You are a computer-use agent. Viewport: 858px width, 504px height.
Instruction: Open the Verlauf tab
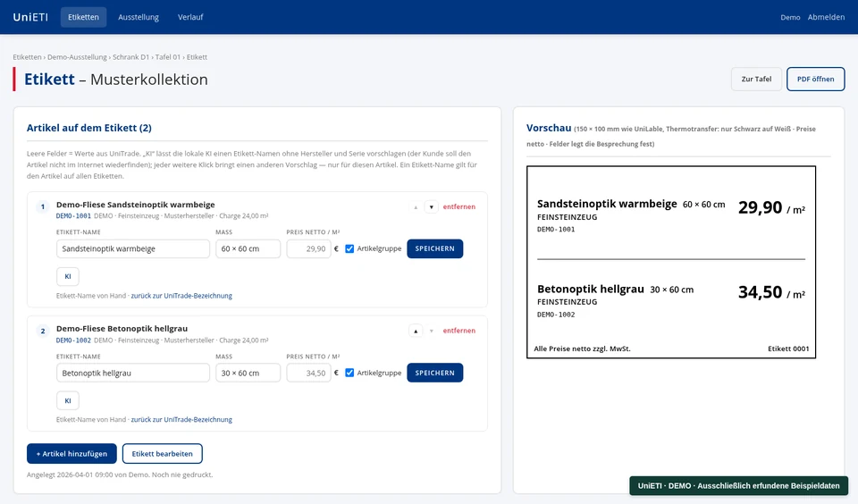190,17
